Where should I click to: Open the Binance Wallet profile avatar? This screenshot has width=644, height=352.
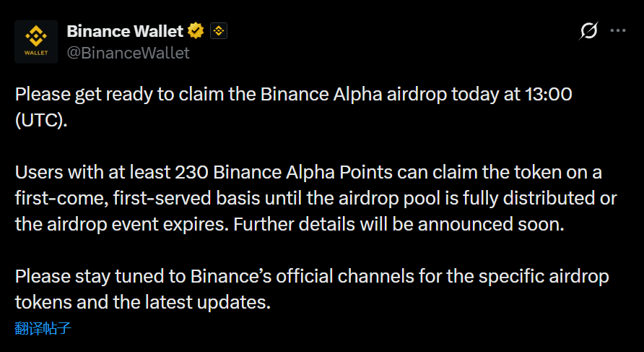[36, 41]
